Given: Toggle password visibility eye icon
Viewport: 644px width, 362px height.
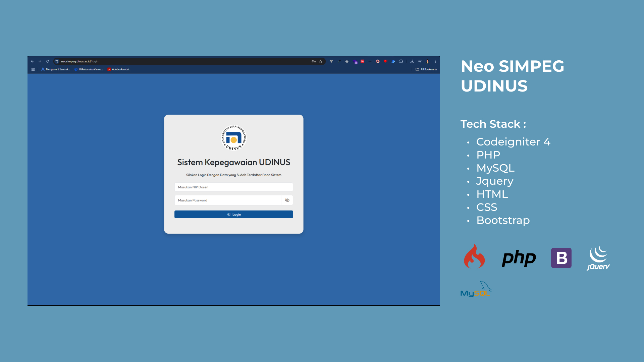Looking at the screenshot, I should click(x=287, y=200).
